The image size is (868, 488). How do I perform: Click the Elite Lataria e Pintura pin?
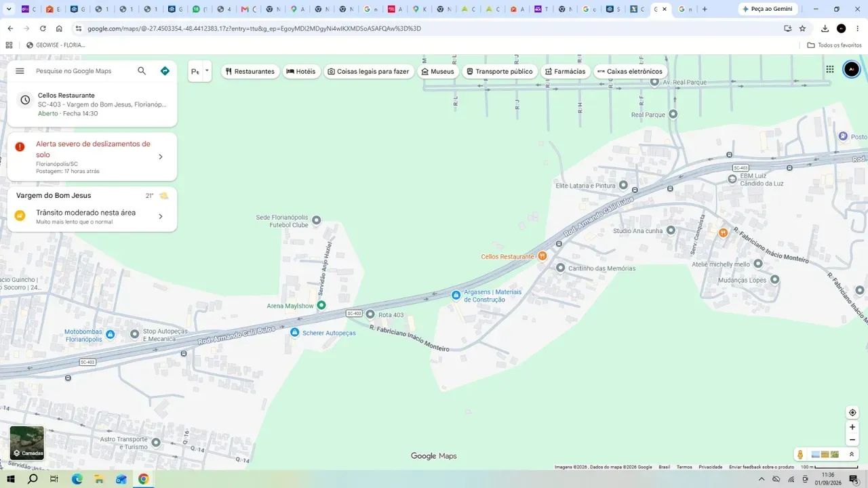625,185
